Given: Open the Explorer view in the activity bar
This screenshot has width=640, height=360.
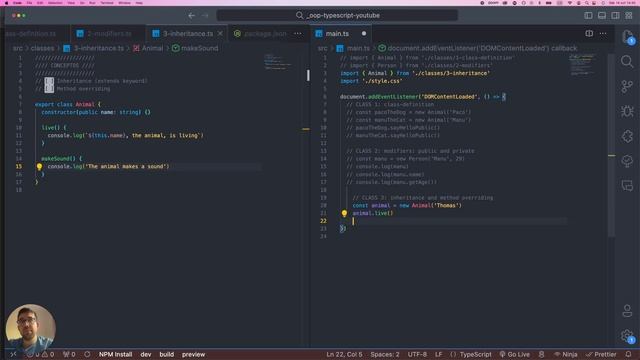Looking at the screenshot, I should coord(627,37).
